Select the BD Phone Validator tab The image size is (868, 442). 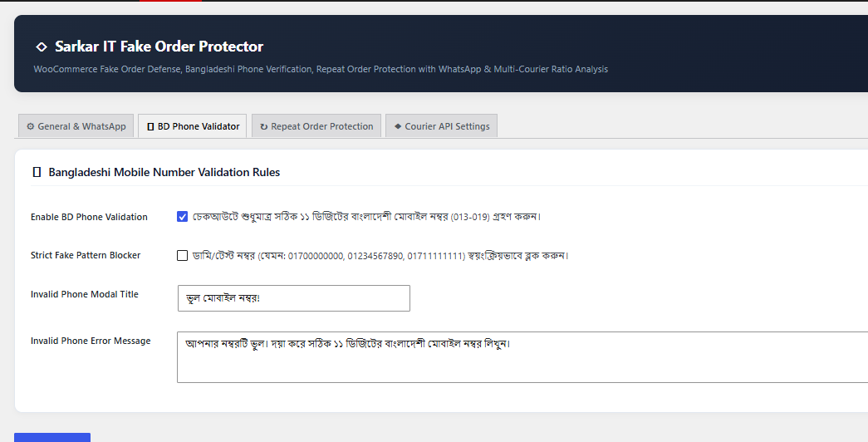193,126
